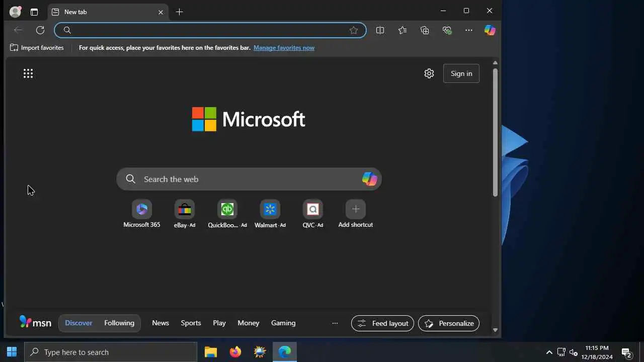Open the Play category
644x362 pixels.
click(219, 323)
